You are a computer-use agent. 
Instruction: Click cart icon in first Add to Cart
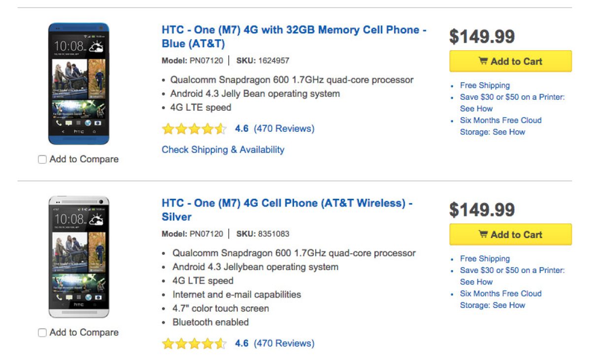[483, 61]
